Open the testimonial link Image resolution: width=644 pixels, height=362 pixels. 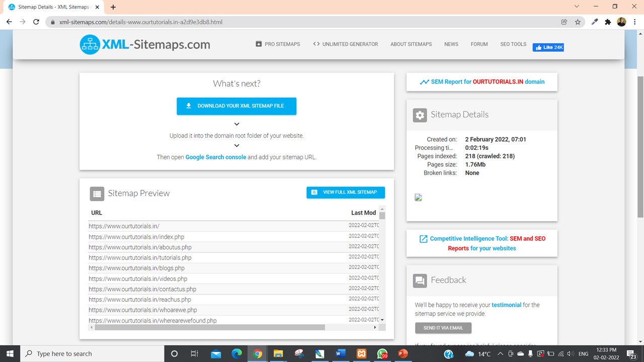[x=506, y=305]
